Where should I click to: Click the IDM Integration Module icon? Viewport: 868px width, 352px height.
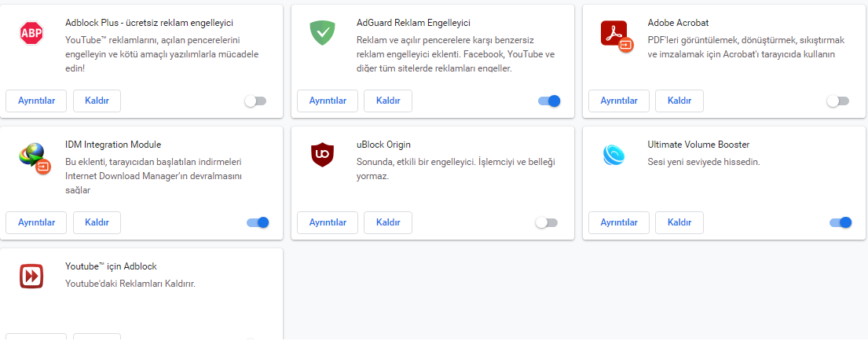pos(33,156)
